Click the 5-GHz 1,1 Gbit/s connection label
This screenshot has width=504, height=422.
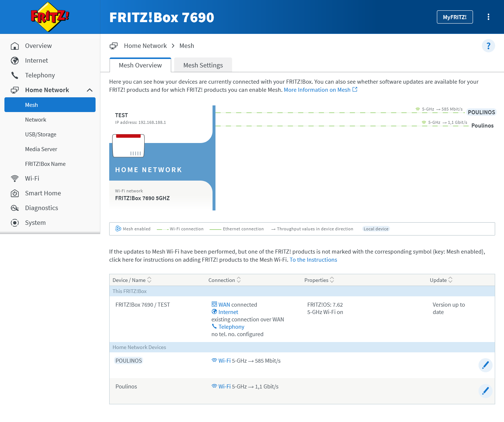click(x=445, y=122)
